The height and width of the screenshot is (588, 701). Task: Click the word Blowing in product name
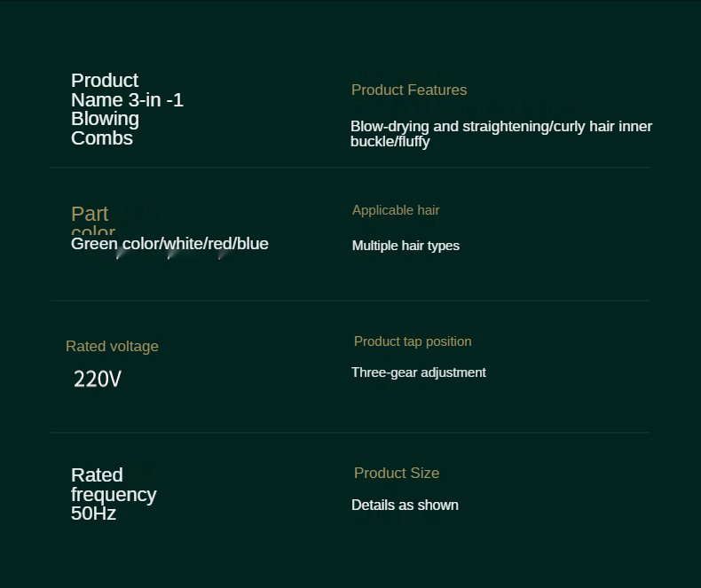pos(105,120)
